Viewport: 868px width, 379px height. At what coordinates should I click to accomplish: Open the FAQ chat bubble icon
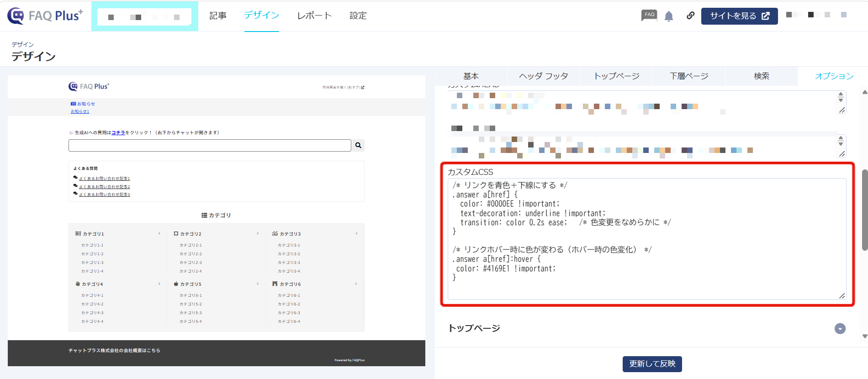pos(649,16)
